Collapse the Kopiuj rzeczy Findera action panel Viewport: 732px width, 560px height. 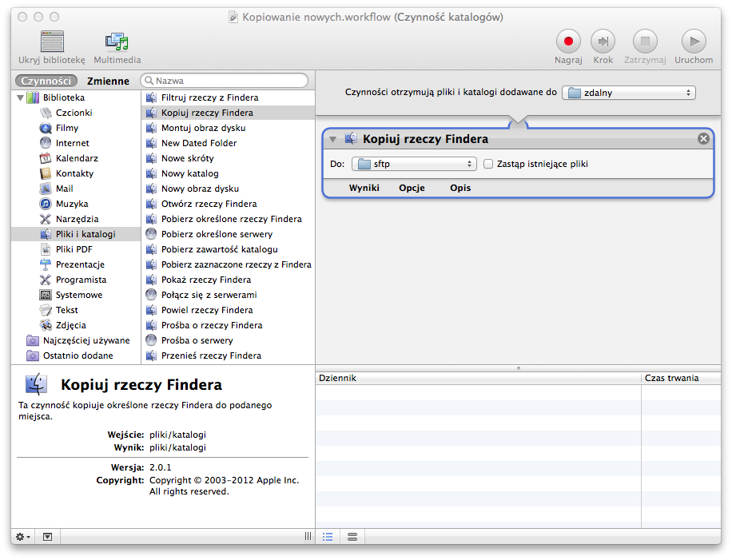[333, 139]
